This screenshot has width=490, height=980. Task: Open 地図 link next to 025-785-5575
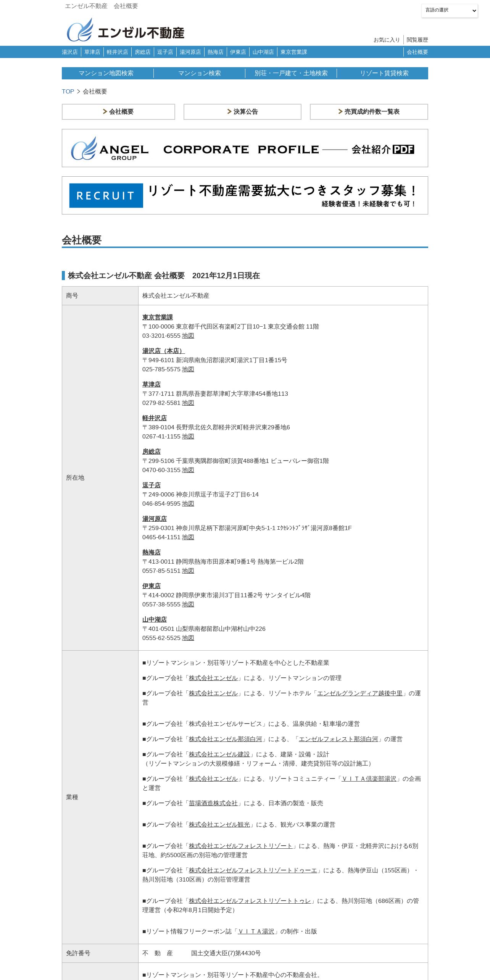pyautogui.click(x=188, y=369)
